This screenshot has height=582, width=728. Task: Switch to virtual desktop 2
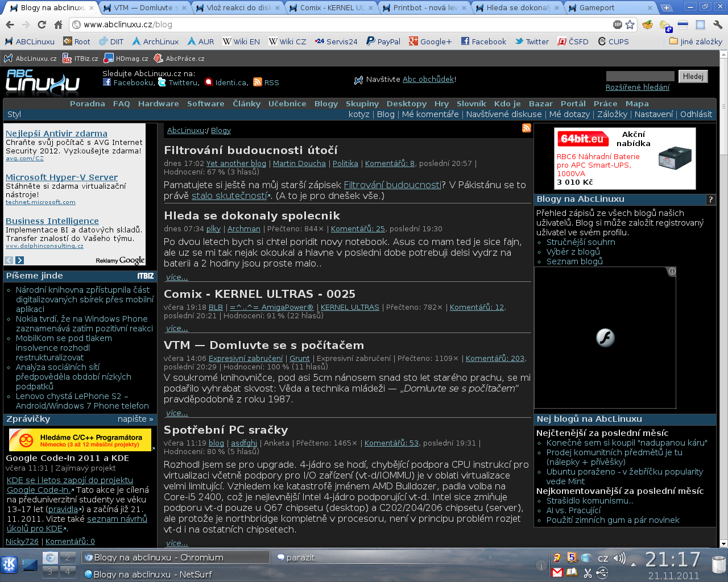coord(67,557)
